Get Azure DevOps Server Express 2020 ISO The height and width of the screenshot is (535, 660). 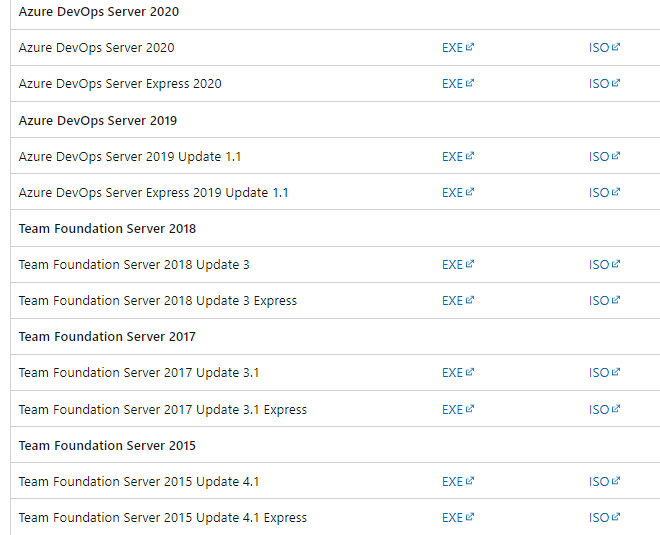[604, 84]
